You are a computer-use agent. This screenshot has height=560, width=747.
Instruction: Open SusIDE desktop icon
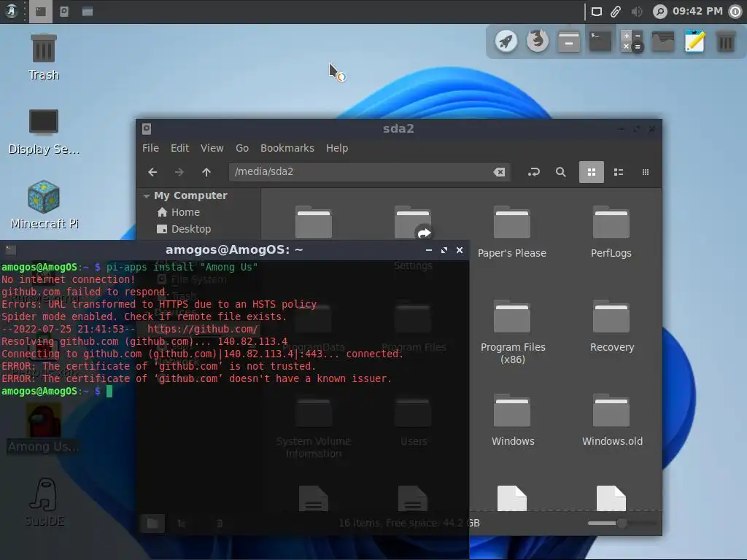(44, 502)
